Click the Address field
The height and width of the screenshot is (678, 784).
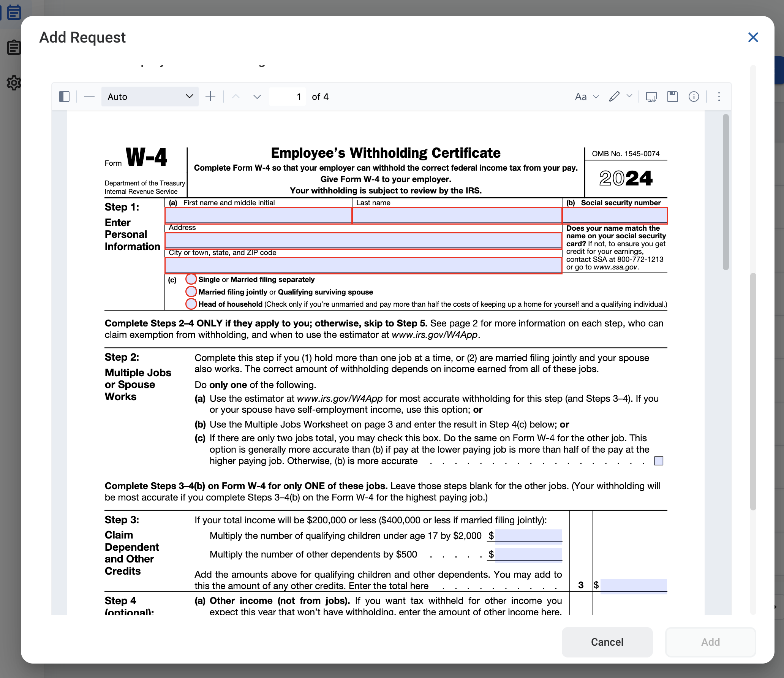point(363,240)
